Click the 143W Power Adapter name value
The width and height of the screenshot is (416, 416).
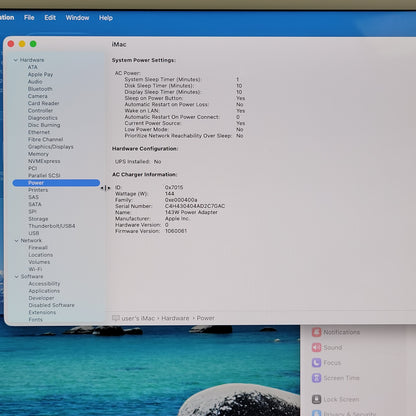[191, 212]
